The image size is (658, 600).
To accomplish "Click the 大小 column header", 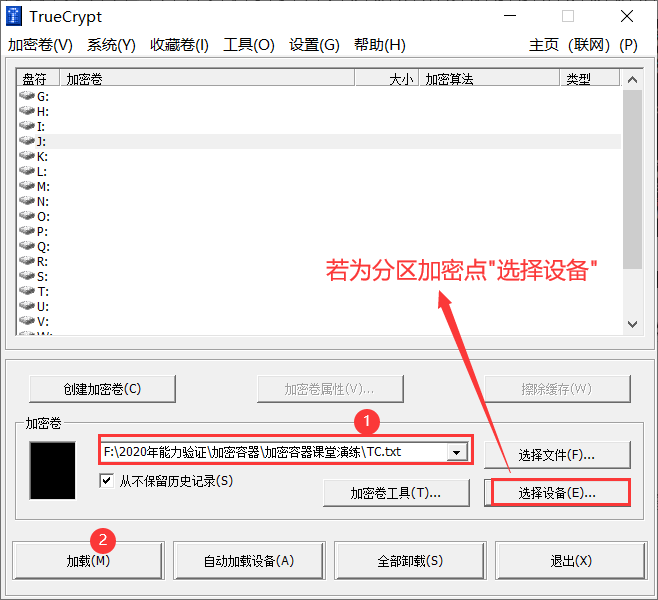I will [387, 78].
